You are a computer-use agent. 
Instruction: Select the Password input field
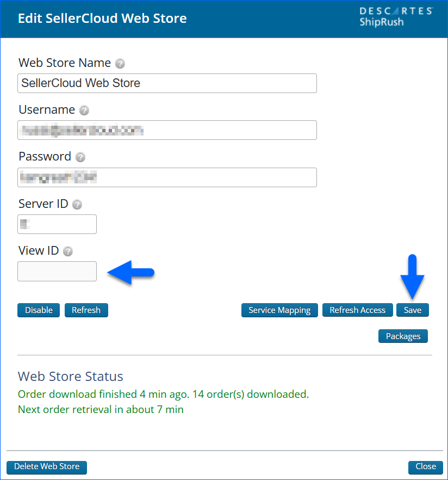tap(167, 177)
